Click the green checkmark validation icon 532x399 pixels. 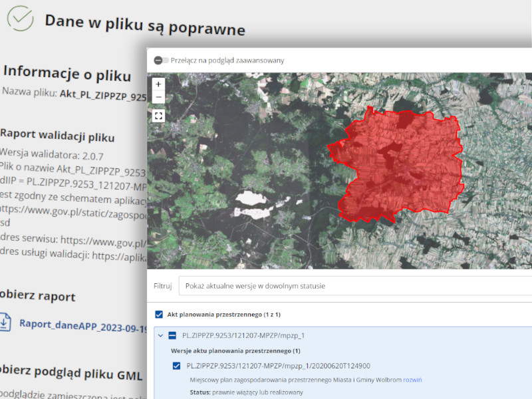(20, 19)
